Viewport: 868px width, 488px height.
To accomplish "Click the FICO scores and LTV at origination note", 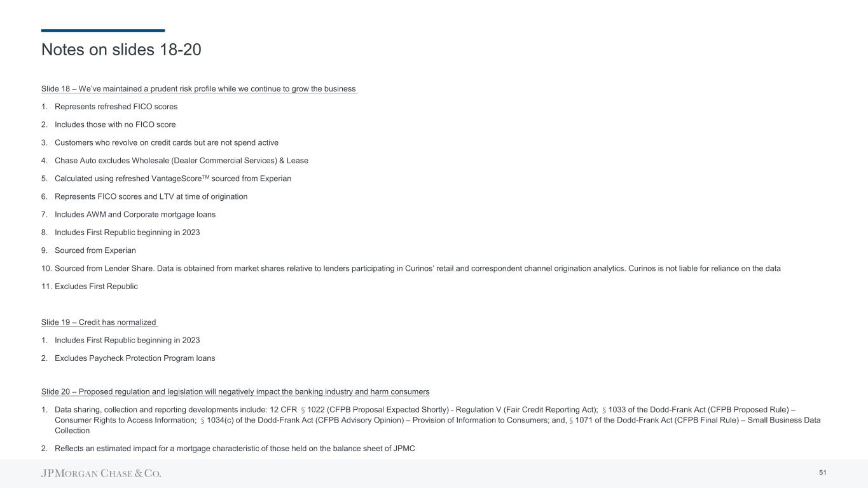I will (x=151, y=196).
